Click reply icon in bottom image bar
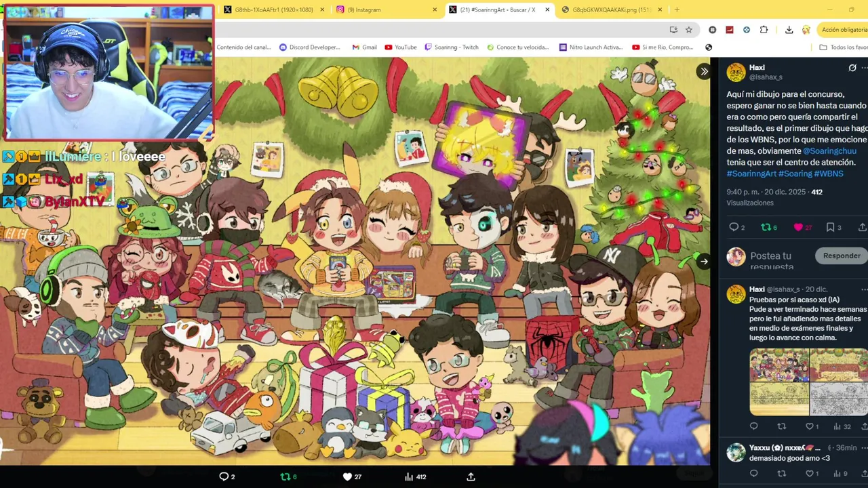Screen dimensions: 868x488 (224, 476)
